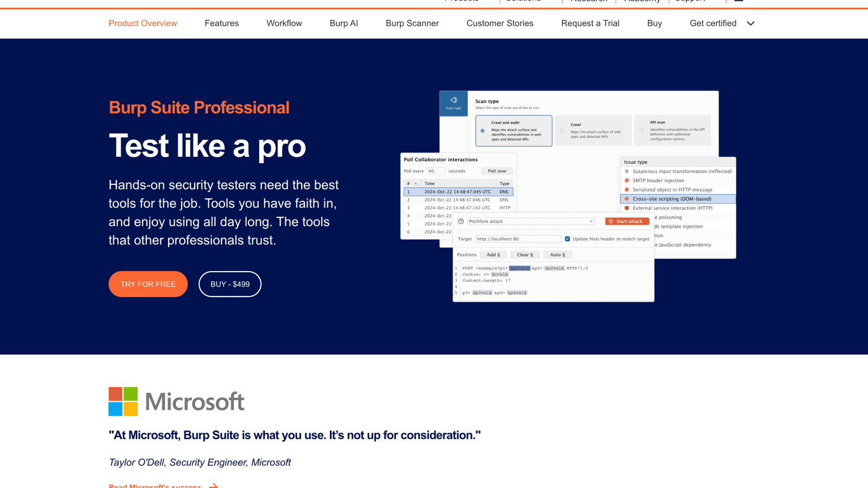Viewport: 868px width, 488px height.
Task: Click the severity icon beside SMTP header injection
Action: (627, 181)
